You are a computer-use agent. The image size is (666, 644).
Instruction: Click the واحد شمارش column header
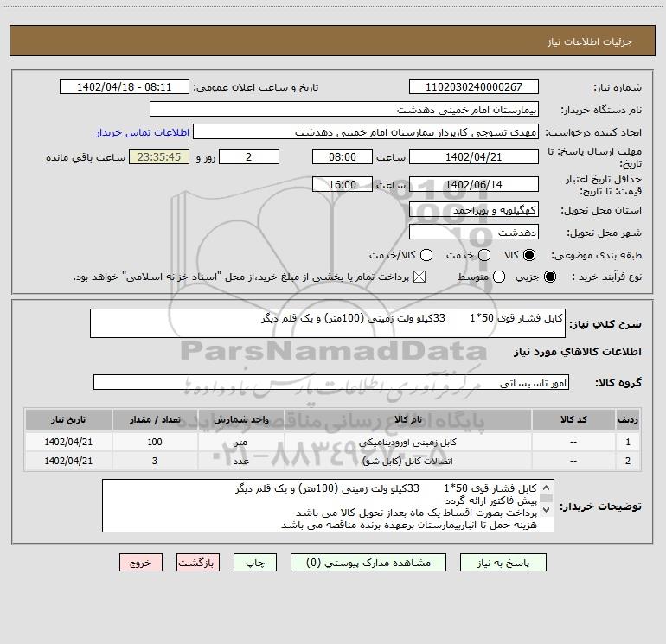[240, 420]
